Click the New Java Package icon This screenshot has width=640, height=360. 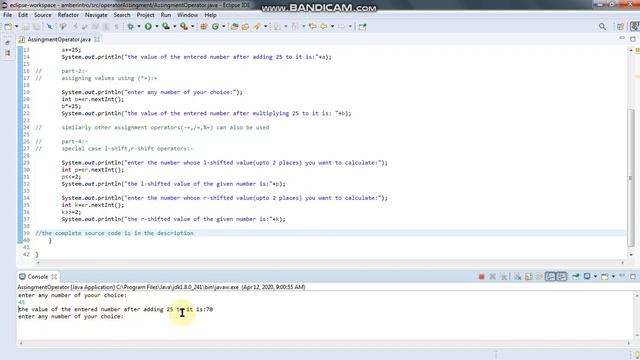(x=204, y=27)
